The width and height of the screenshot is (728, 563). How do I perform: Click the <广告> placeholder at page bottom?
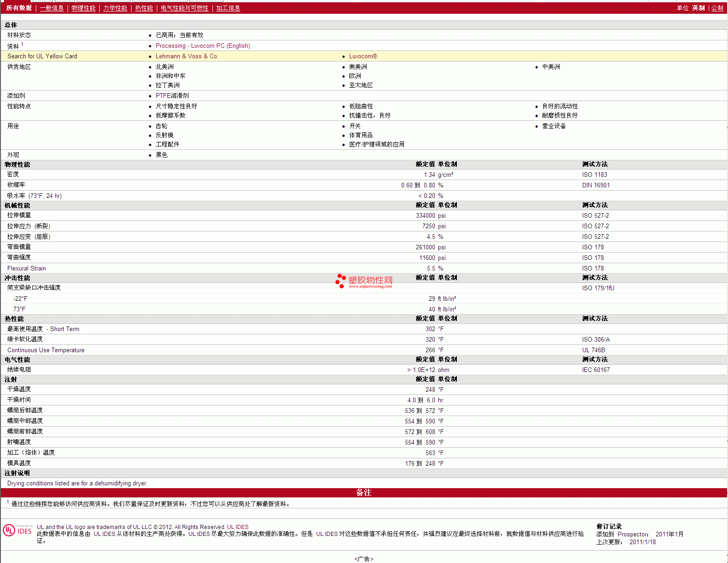tap(364, 559)
